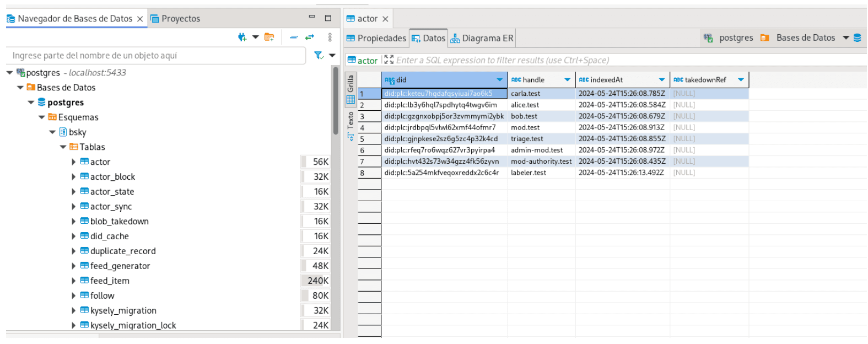Image resolution: width=868 pixels, height=344 pixels.
Task: Collapse the Esquemas tree node
Action: [x=42, y=117]
